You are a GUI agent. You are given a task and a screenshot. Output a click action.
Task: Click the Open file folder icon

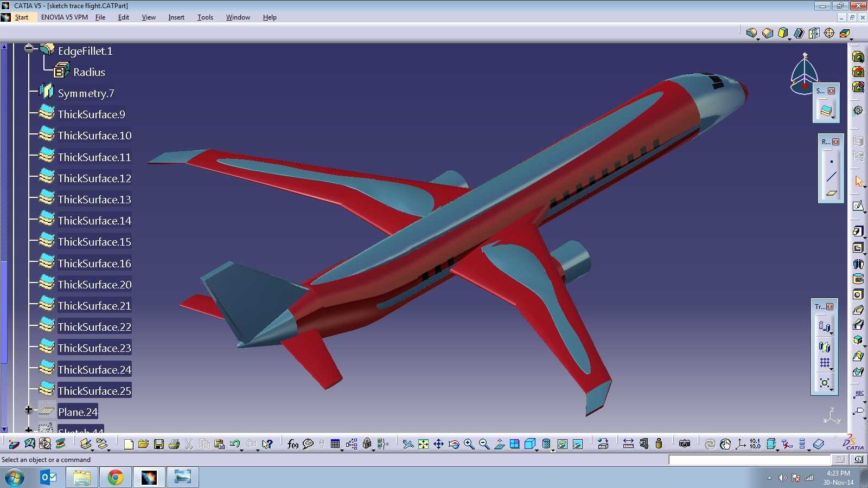pyautogui.click(x=143, y=444)
